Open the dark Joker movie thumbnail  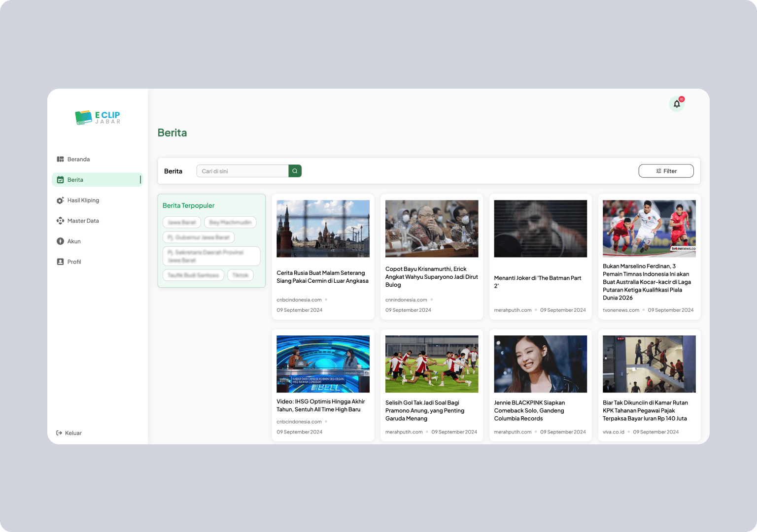coord(541,229)
